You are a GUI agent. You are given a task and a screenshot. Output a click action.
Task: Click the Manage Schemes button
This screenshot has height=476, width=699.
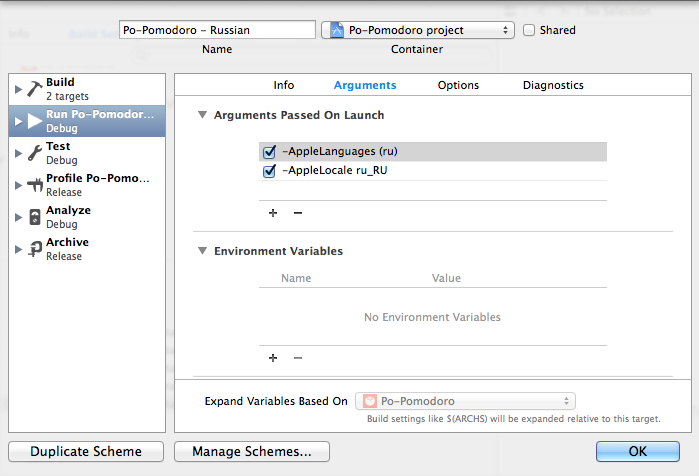[x=252, y=451]
